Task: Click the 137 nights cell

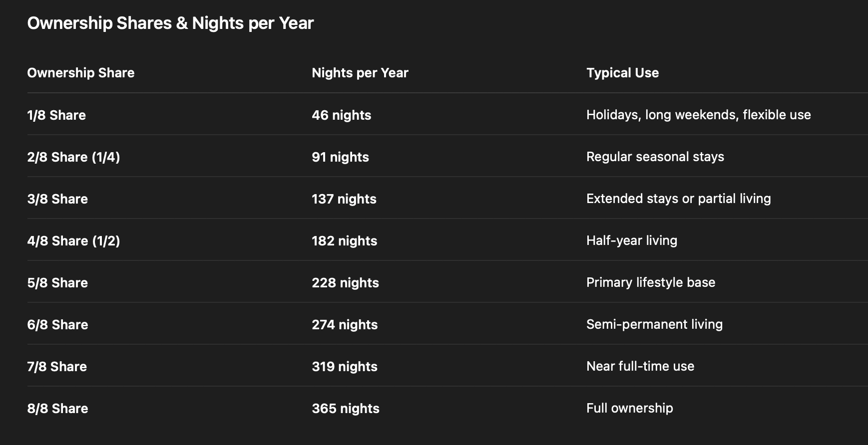Action: 344,199
